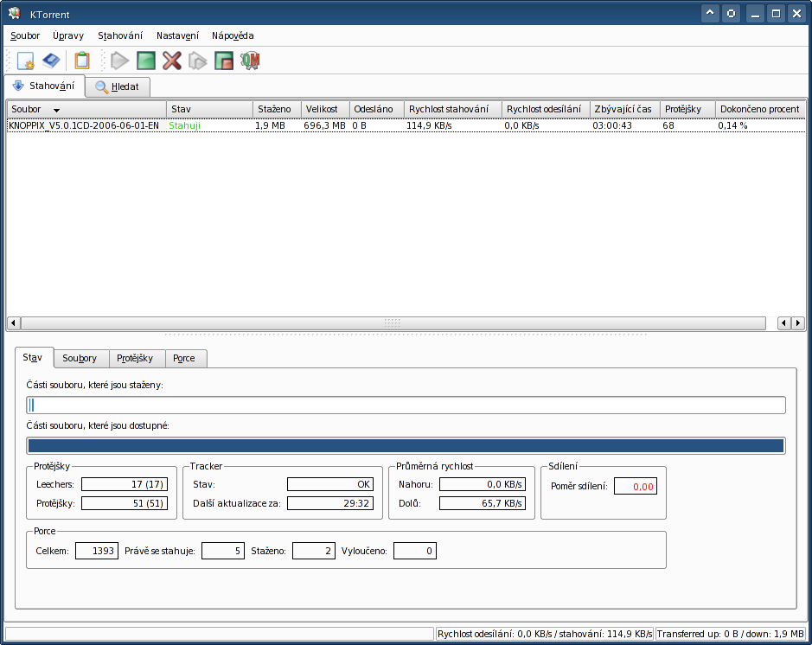Click the shade window up-arrow button
812x645 pixels.
[710, 14]
